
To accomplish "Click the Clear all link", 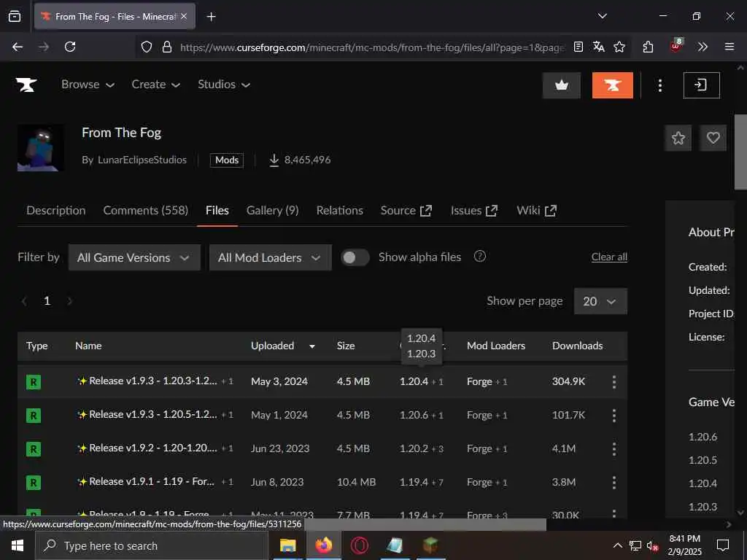I will (x=609, y=257).
